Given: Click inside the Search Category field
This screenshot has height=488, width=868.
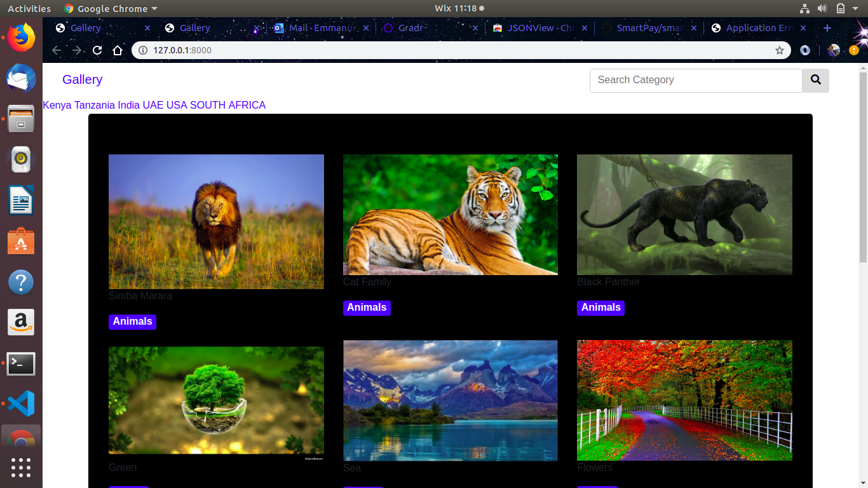Looking at the screenshot, I should (x=696, y=81).
